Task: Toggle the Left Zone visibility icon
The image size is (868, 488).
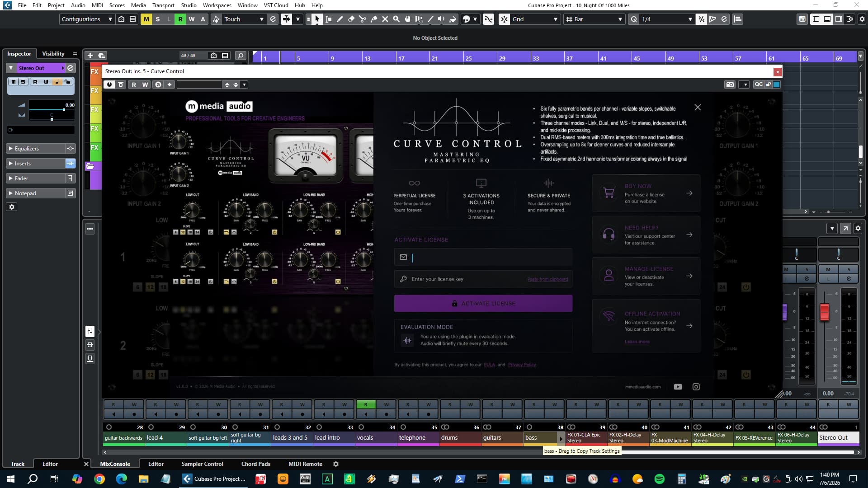Action: pyautogui.click(x=816, y=19)
